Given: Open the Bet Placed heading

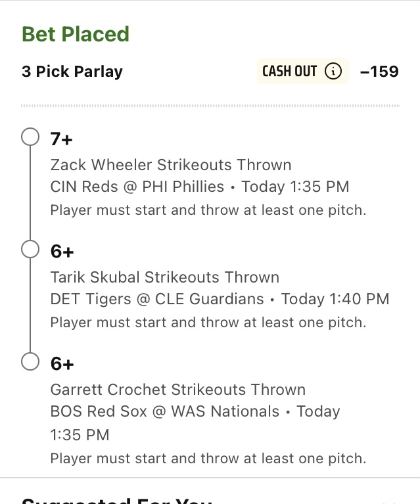Looking at the screenshot, I should pos(76,34).
